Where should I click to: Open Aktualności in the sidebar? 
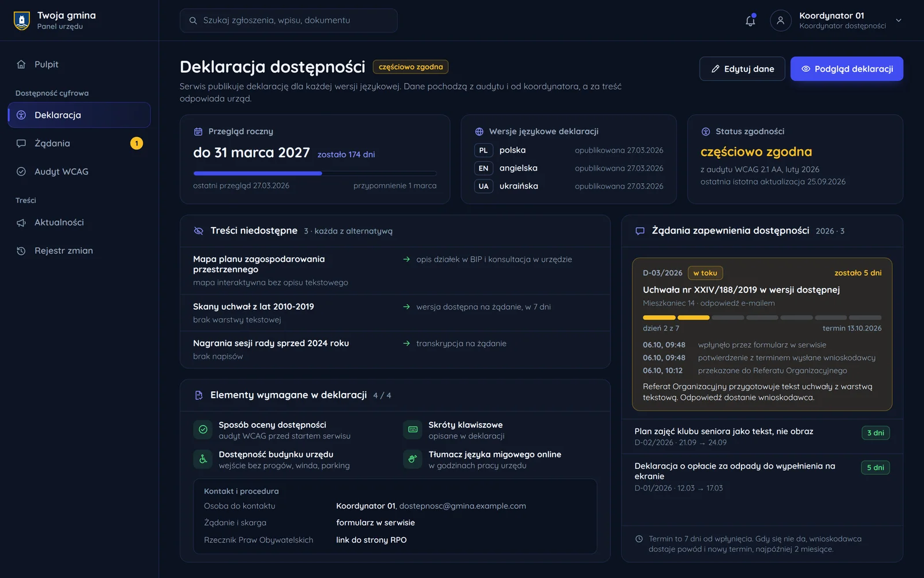(x=79, y=223)
